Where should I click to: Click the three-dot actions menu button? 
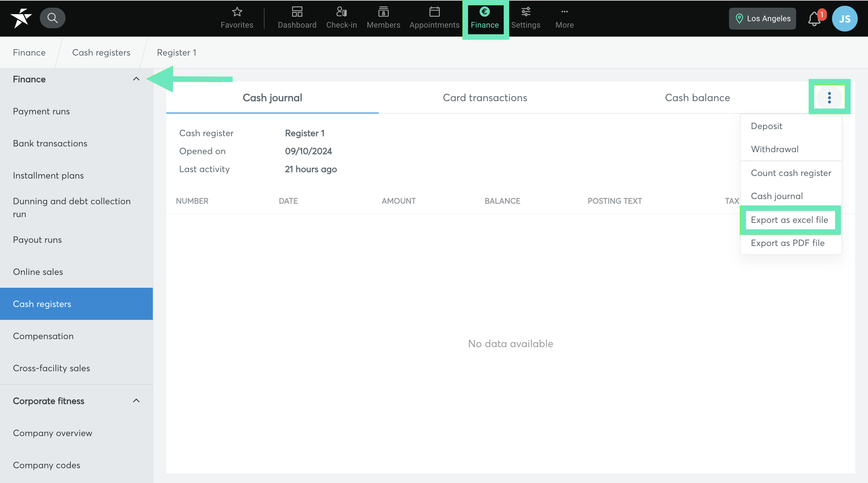coord(829,98)
